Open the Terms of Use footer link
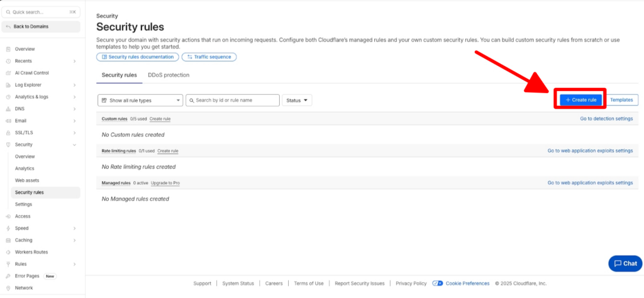This screenshot has height=298, width=644. (309, 283)
